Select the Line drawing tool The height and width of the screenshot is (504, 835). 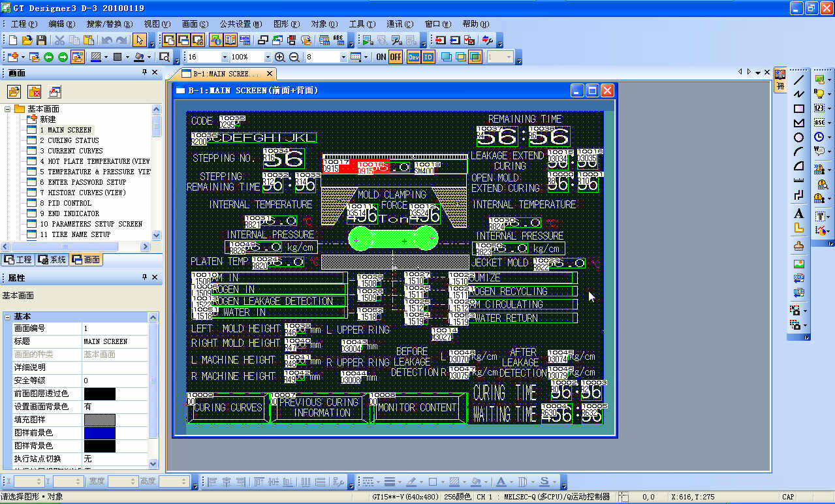coord(798,80)
